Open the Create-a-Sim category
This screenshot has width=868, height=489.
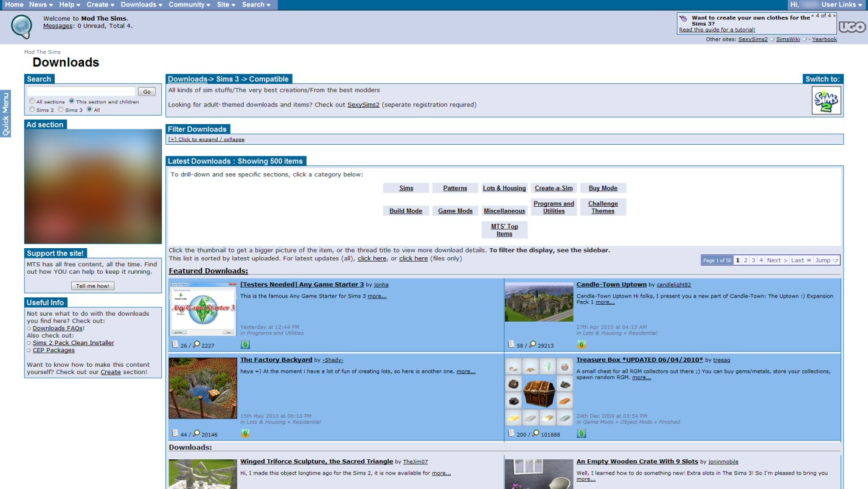click(x=554, y=189)
